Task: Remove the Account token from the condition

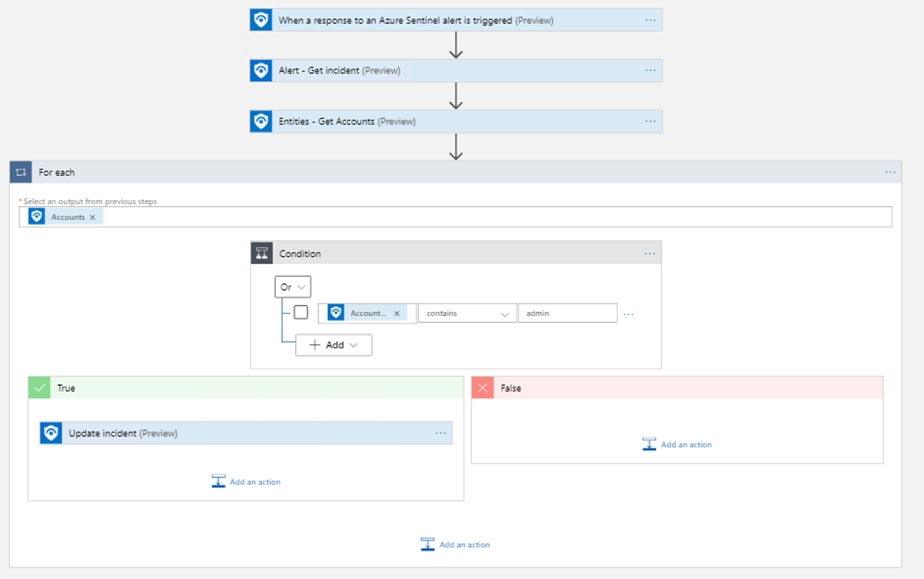Action: [397, 313]
